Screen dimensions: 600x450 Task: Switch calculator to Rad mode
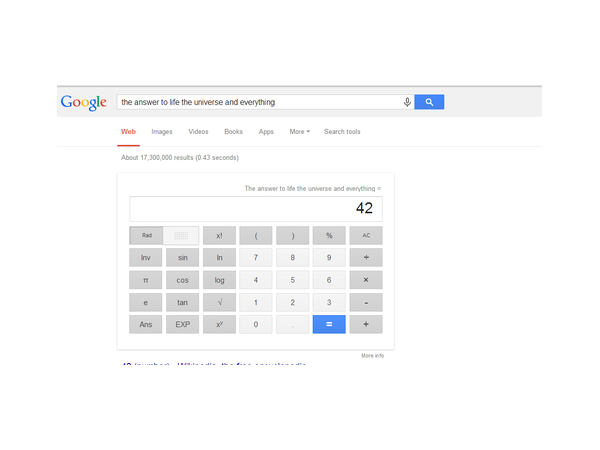pos(146,236)
